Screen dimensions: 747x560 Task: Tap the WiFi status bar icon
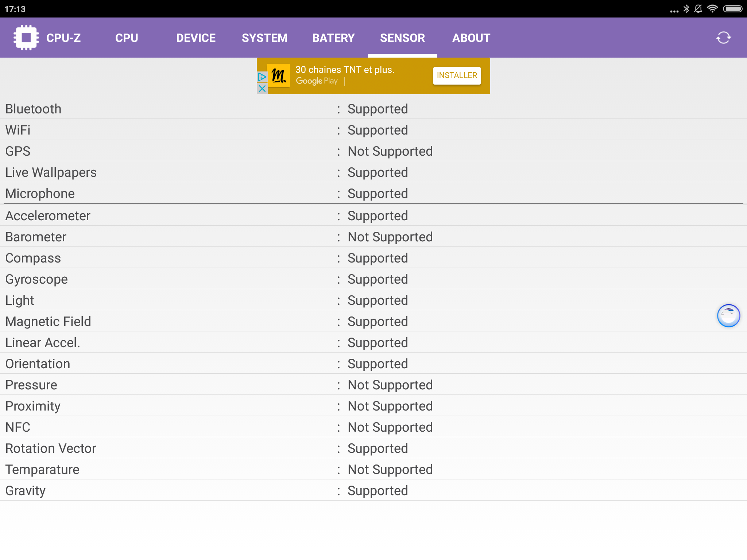tap(712, 9)
